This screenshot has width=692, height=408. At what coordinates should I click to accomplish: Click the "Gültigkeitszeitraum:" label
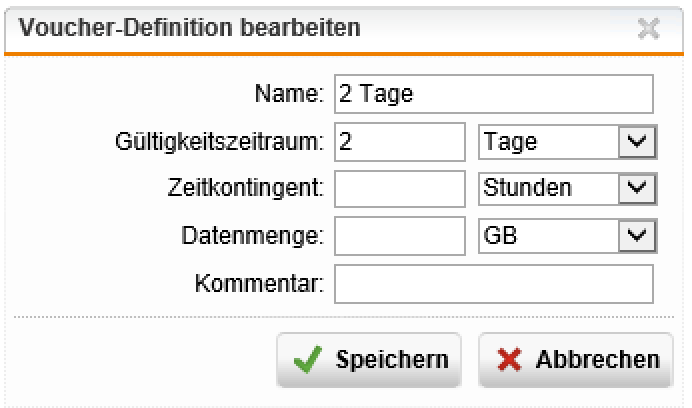pyautogui.click(x=220, y=142)
